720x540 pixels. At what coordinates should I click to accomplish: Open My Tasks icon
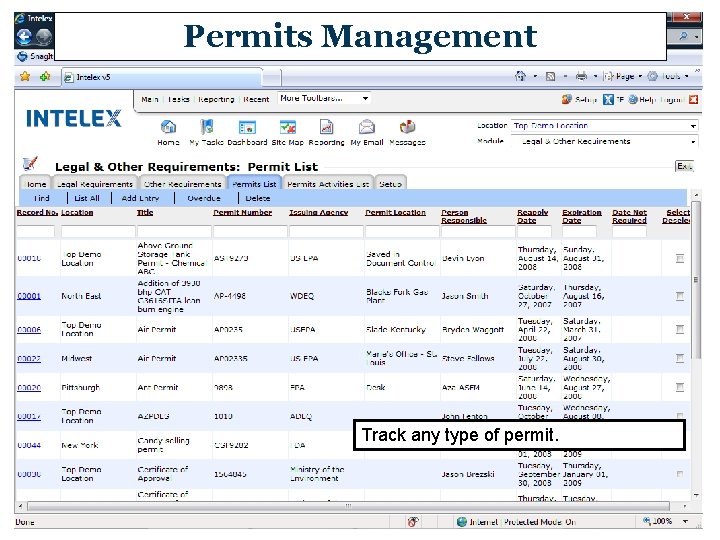[207, 127]
